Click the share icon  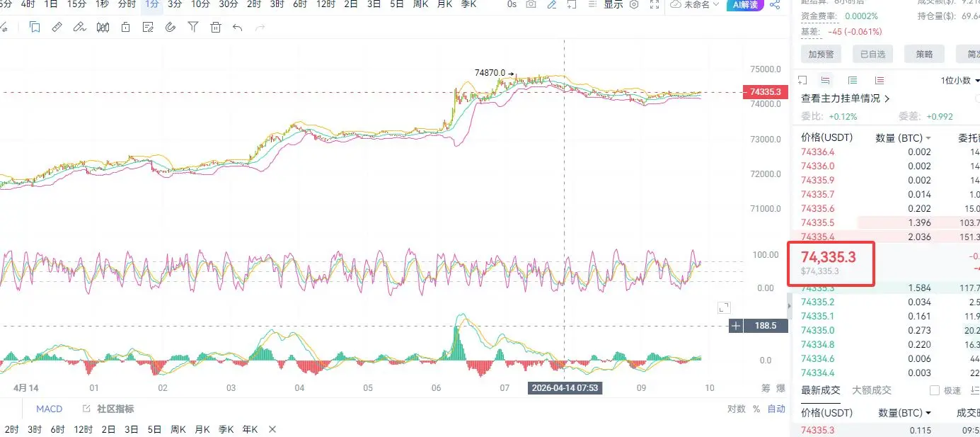[775, 4]
